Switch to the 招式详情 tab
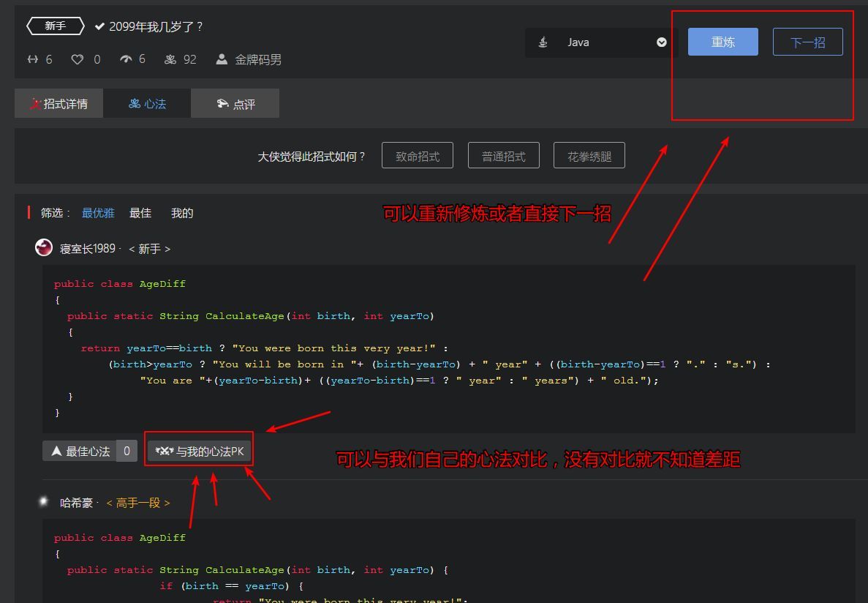The width and height of the screenshot is (868, 603). (59, 104)
